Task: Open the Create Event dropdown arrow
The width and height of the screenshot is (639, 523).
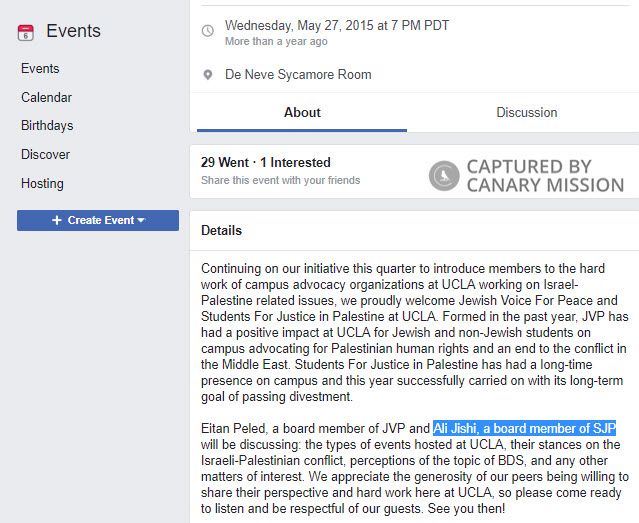Action: pyautogui.click(x=141, y=220)
